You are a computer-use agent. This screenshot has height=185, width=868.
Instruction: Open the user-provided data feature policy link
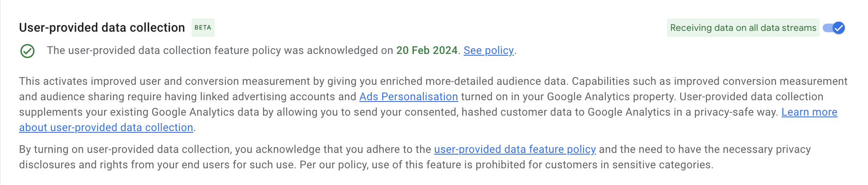tap(515, 149)
